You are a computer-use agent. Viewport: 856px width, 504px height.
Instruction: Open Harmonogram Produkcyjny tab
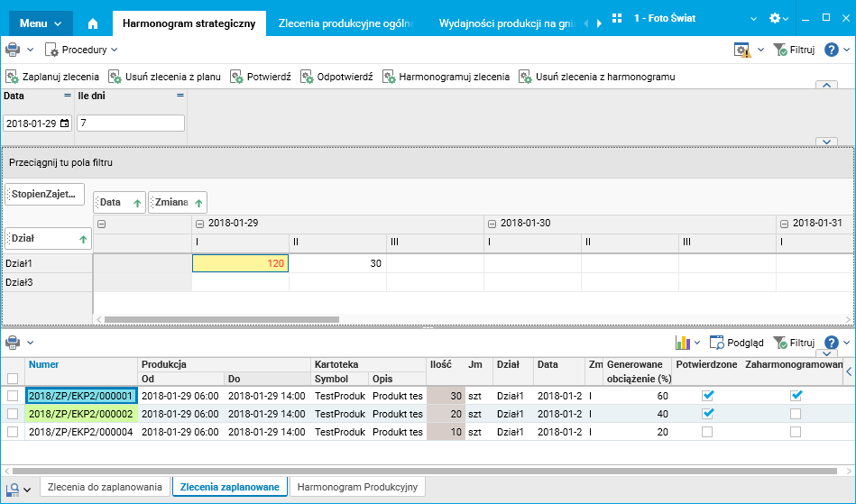(357, 487)
